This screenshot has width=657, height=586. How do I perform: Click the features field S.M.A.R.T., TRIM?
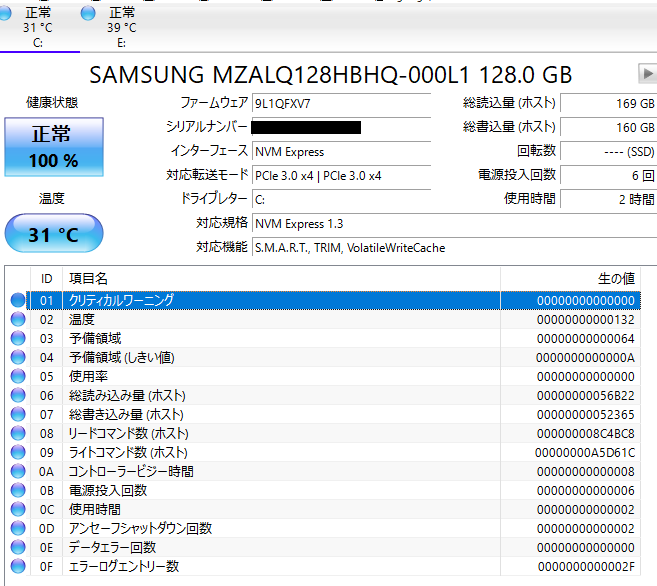454,248
